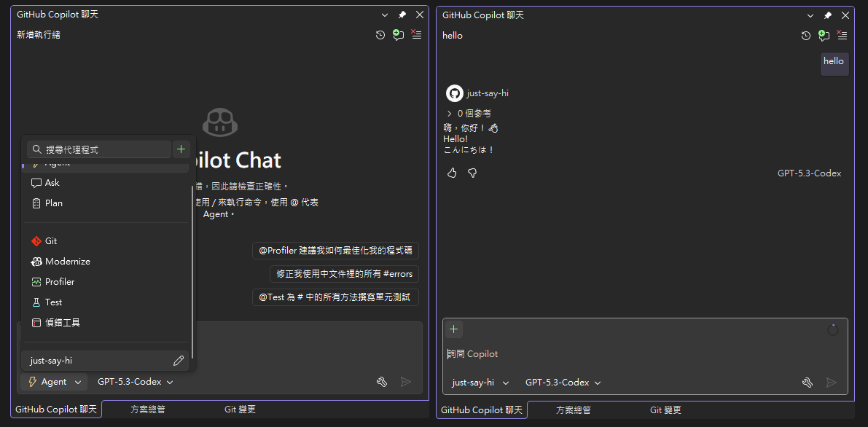Choose the 偵錯工具 agent
The width and height of the screenshot is (868, 427).
tap(105, 322)
